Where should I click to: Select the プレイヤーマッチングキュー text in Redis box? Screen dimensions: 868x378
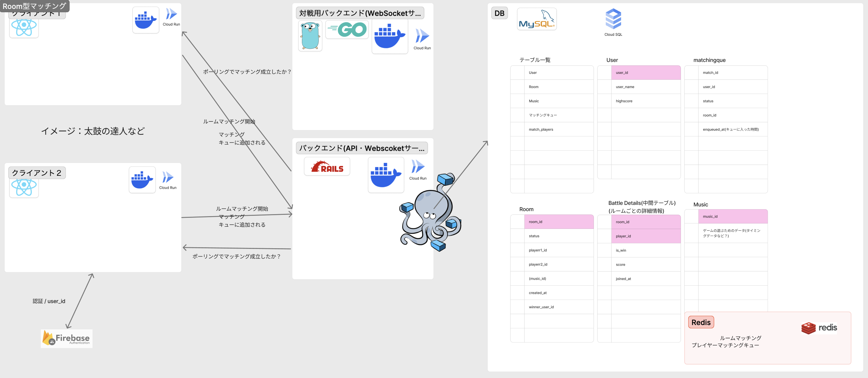725,345
